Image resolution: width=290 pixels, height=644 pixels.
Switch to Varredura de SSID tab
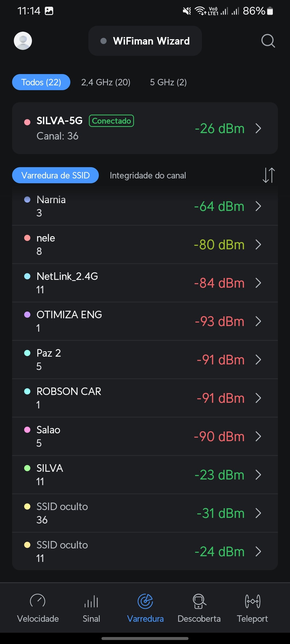click(55, 175)
